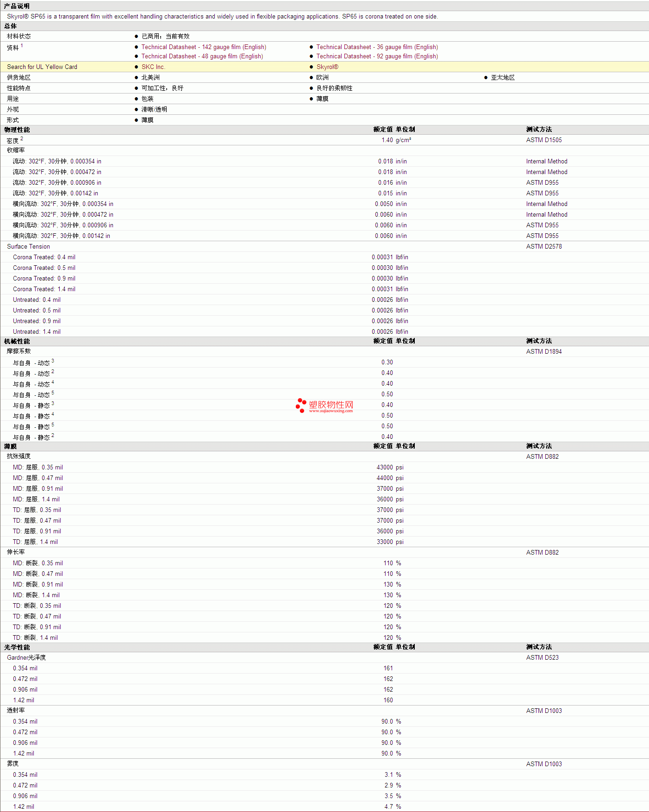Select 'Untreated: 1.4 mil' row

(x=324, y=331)
